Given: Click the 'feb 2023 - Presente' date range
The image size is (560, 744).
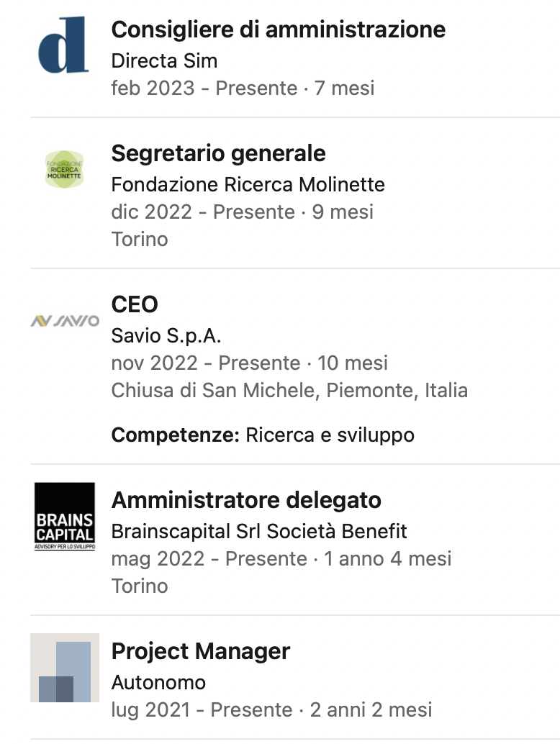Looking at the screenshot, I should click(x=204, y=89).
